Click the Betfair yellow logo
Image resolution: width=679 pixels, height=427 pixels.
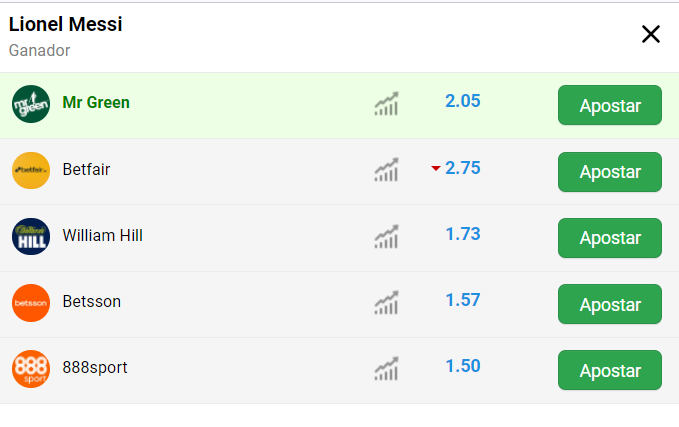31,170
